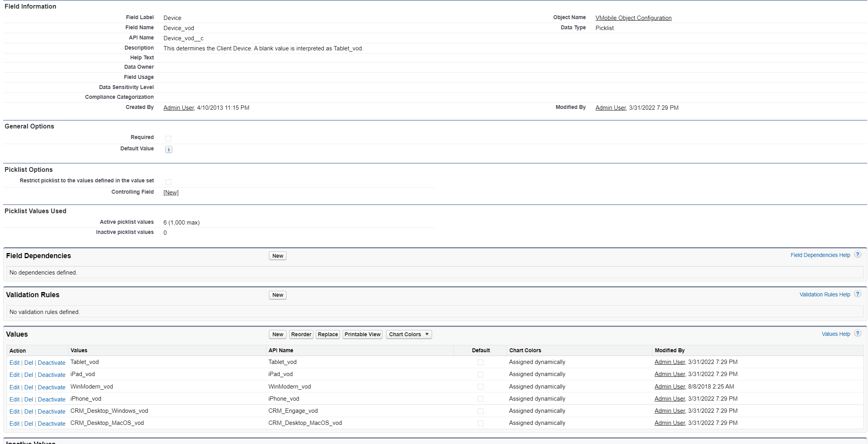Image resolution: width=868 pixels, height=444 pixels.
Task: Click the Validation Rules Help question mark icon
Action: 857,294
